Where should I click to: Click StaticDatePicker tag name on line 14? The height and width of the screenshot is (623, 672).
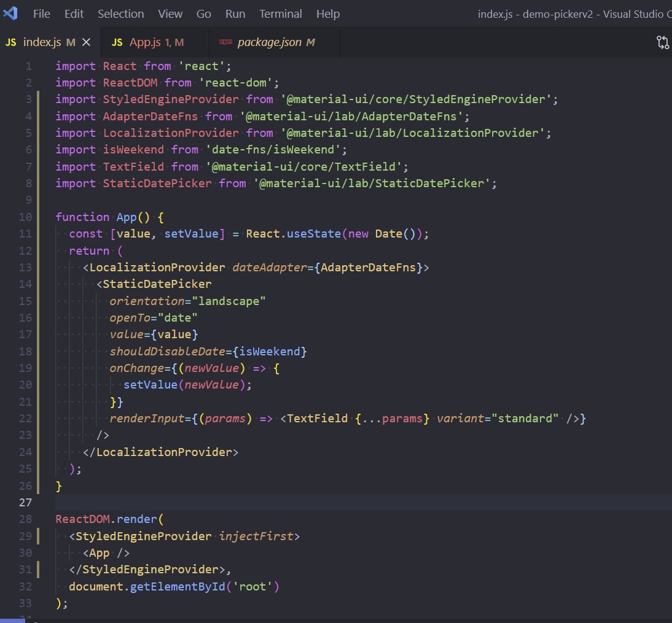click(x=157, y=284)
